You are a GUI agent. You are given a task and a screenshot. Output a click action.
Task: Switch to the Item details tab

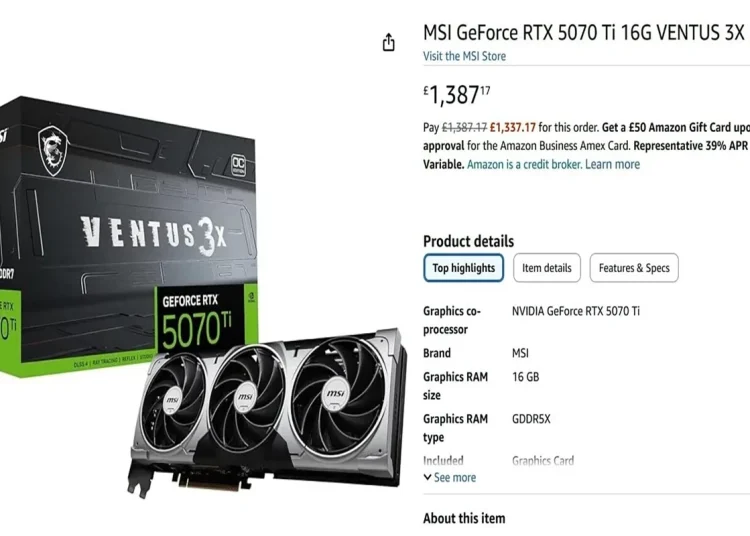547,268
